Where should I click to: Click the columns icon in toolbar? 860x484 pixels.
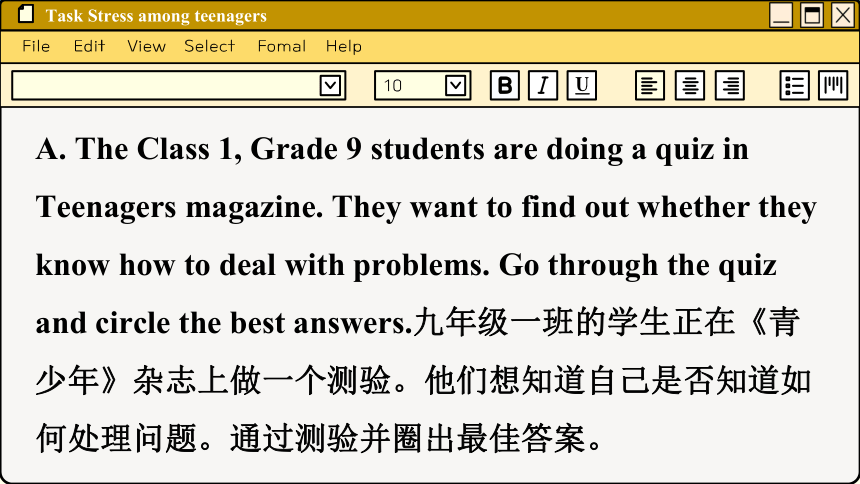[x=833, y=85]
